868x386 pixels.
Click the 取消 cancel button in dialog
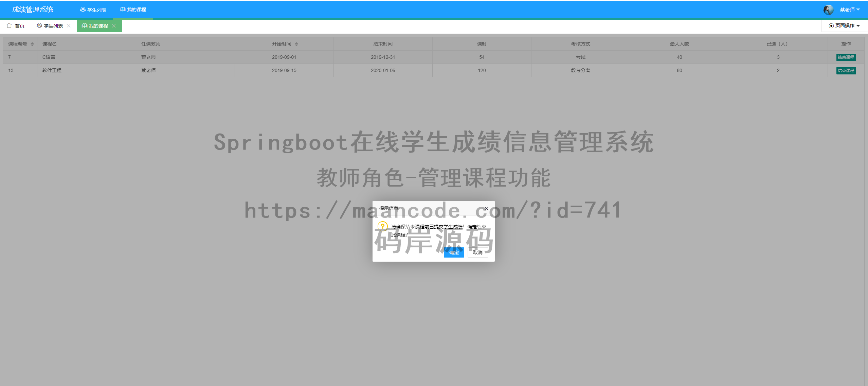pos(477,252)
